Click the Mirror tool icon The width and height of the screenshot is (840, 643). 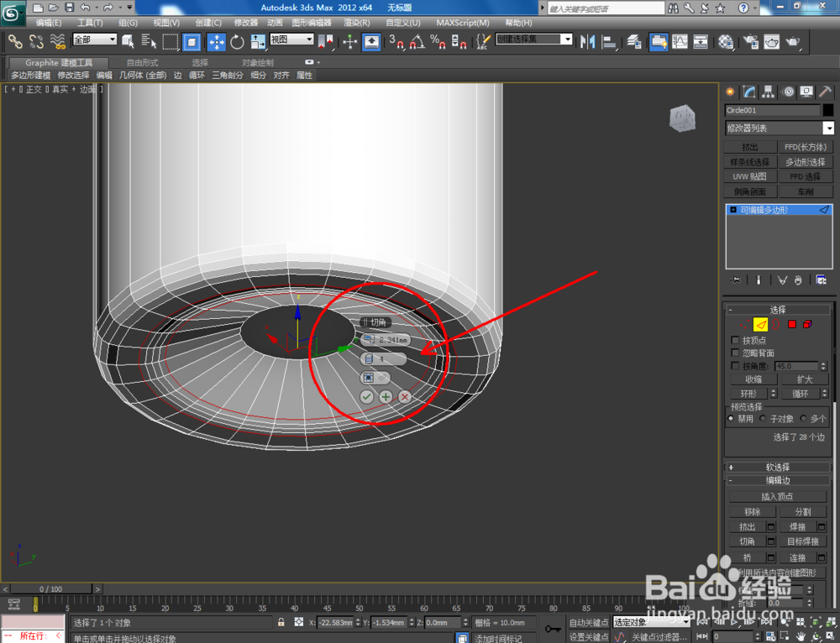[588, 41]
